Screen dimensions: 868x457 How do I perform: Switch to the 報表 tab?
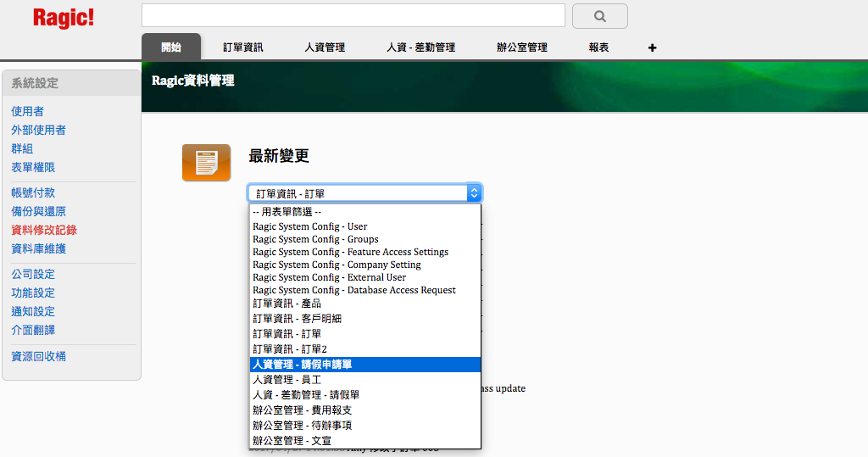click(598, 47)
